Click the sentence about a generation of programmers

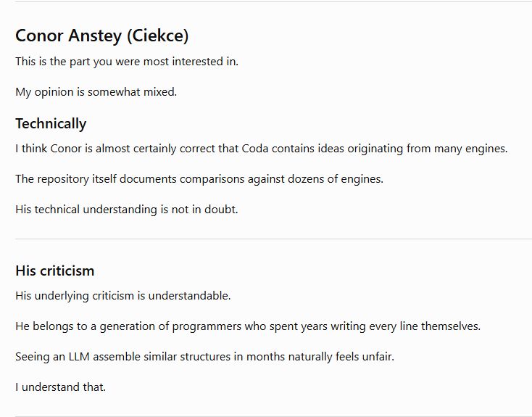click(248, 326)
